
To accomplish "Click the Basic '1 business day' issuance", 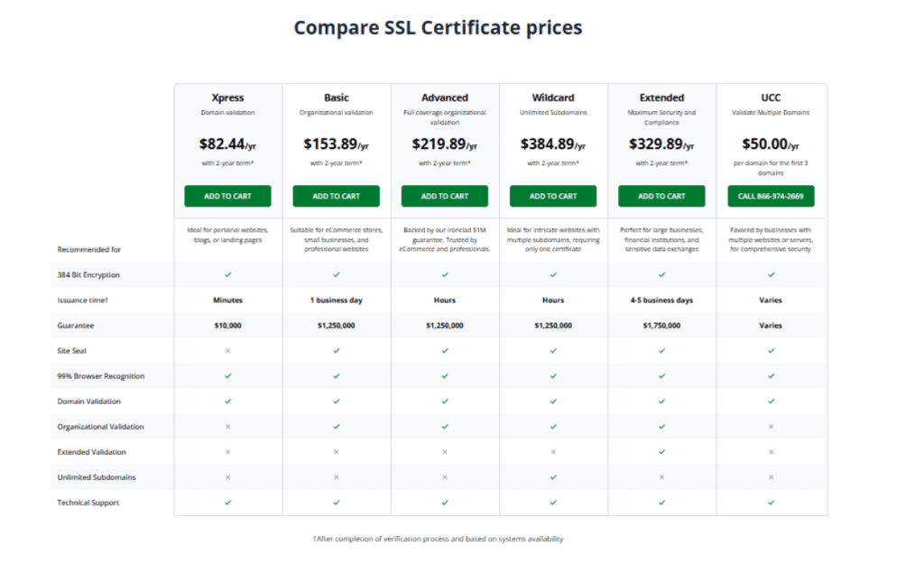I will [x=336, y=300].
